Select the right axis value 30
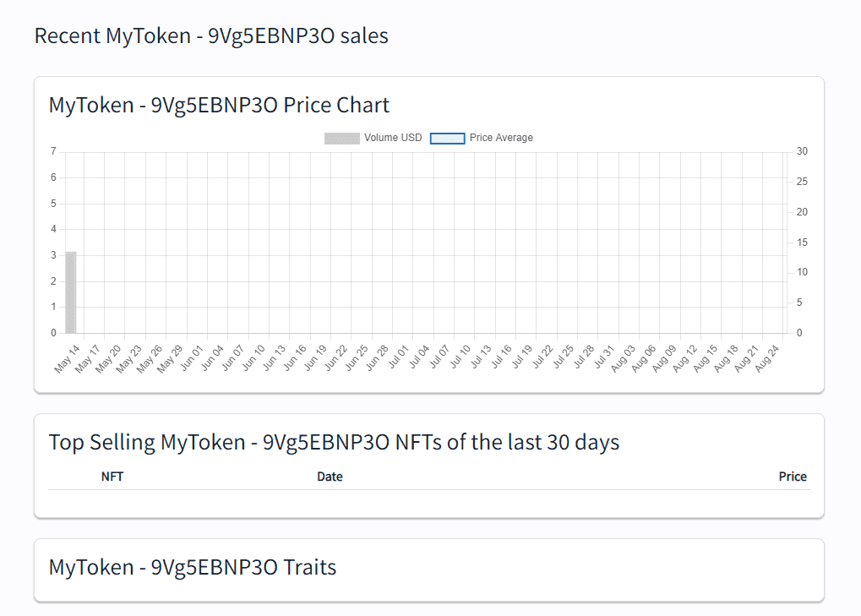The width and height of the screenshot is (861, 616). click(800, 150)
